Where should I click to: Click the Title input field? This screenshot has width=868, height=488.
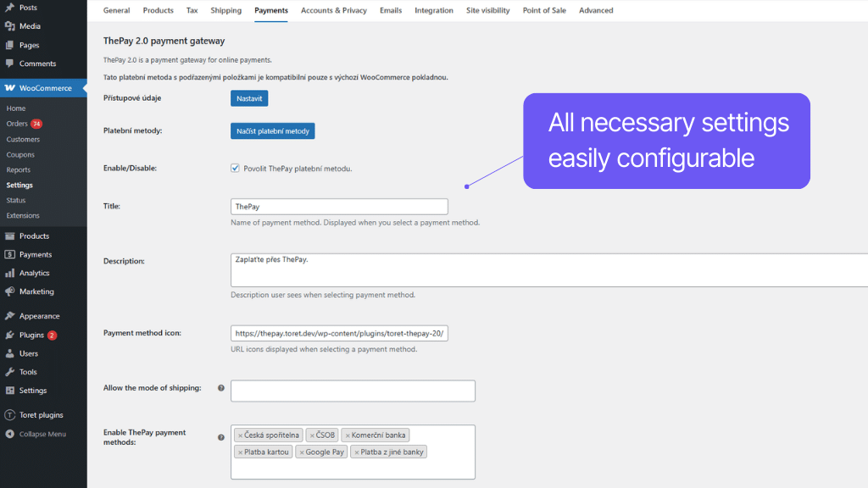coord(339,207)
